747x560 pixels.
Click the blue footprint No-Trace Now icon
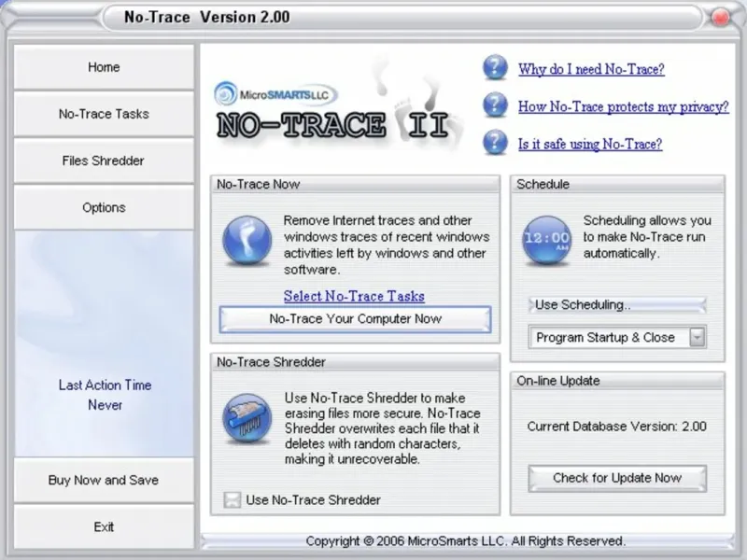click(247, 241)
